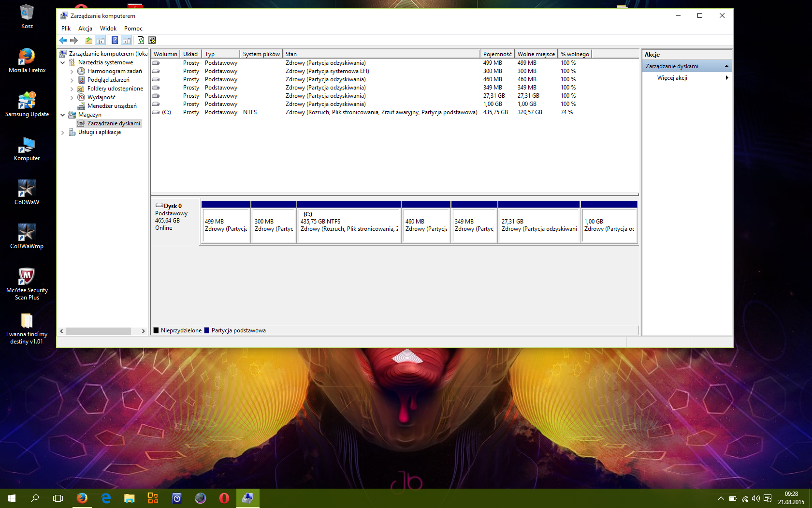This screenshot has width=812, height=508.
Task: Select the 460 MB partition block
Action: pyautogui.click(x=426, y=223)
